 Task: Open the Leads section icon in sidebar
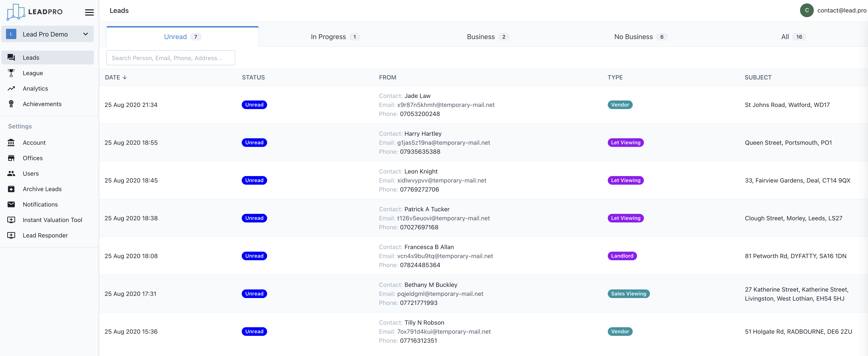(x=11, y=57)
